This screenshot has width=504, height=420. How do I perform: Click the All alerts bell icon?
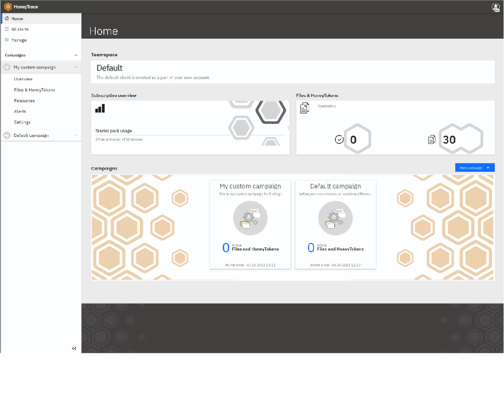pyautogui.click(x=7, y=29)
